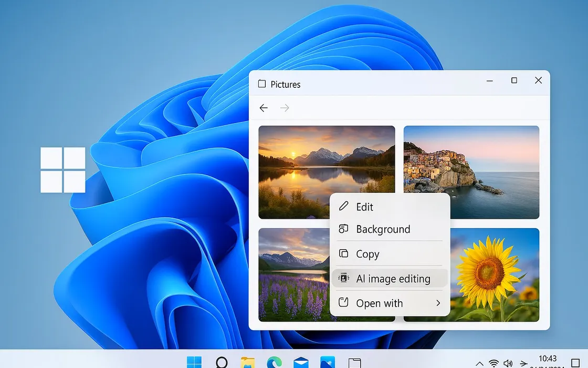Select AI image editing option
Screen dimensions: 588x368
[390, 279]
